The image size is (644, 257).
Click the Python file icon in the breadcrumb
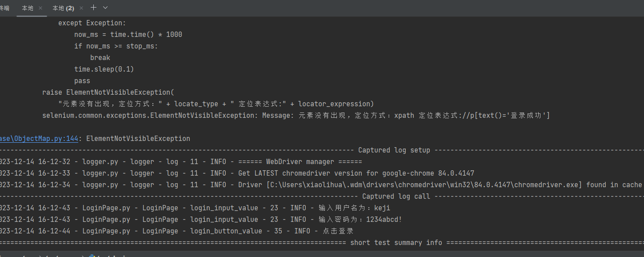pos(92,255)
